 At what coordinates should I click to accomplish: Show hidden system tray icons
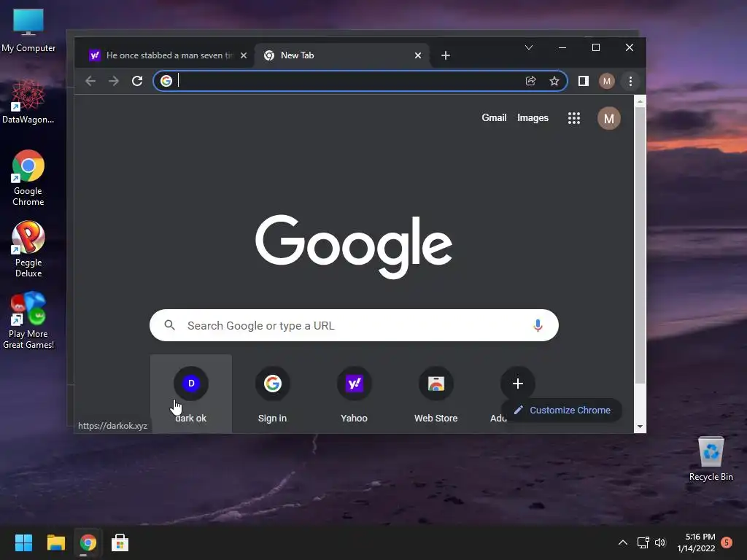click(623, 542)
